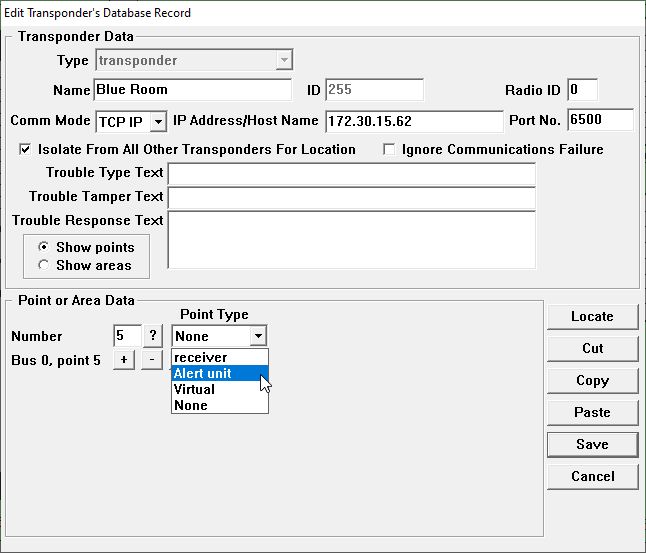Click the Locate button

[592, 316]
